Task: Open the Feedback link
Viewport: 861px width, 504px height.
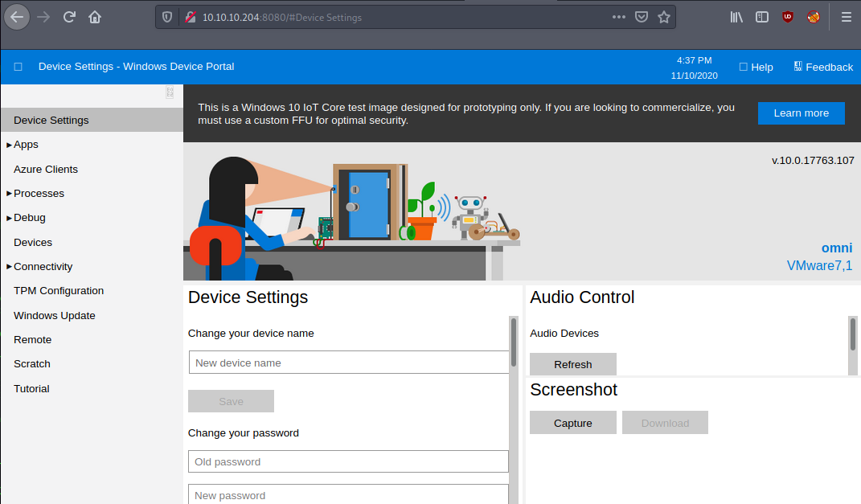Action: click(823, 67)
